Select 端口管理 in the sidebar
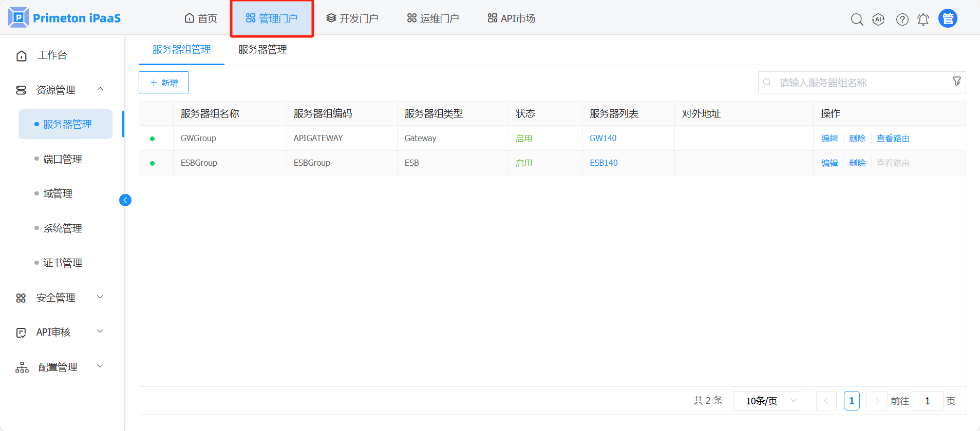The width and height of the screenshot is (980, 431). (63, 159)
